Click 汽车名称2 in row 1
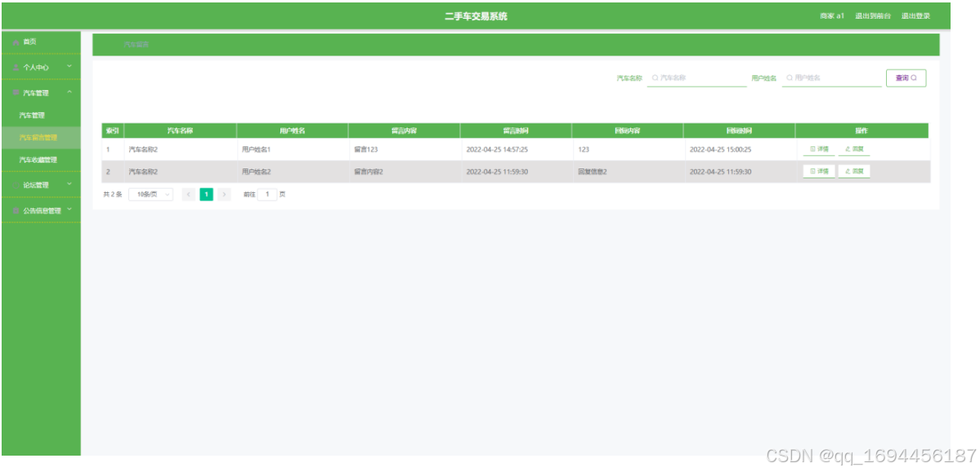Viewport: 980px width, 472px height. (x=143, y=150)
